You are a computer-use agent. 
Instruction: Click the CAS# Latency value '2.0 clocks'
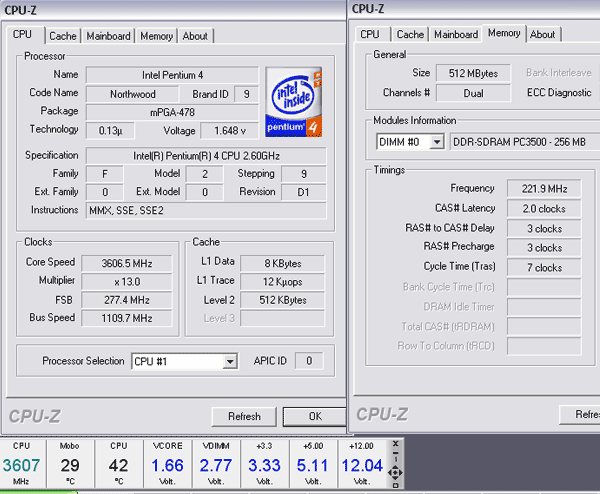click(x=544, y=209)
